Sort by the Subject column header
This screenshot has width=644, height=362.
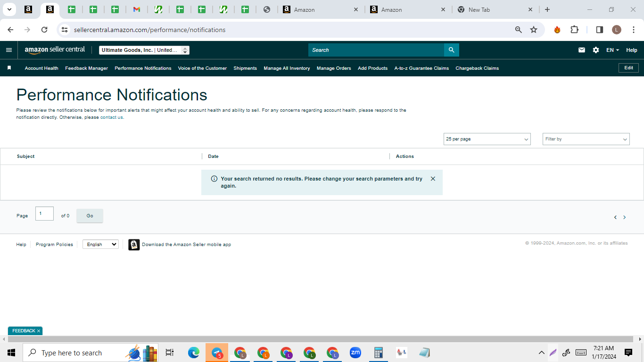[25, 156]
